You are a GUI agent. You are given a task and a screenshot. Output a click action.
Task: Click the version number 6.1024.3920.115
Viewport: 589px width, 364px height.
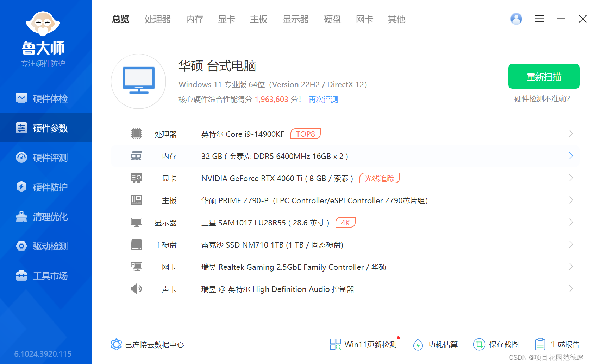click(x=43, y=354)
